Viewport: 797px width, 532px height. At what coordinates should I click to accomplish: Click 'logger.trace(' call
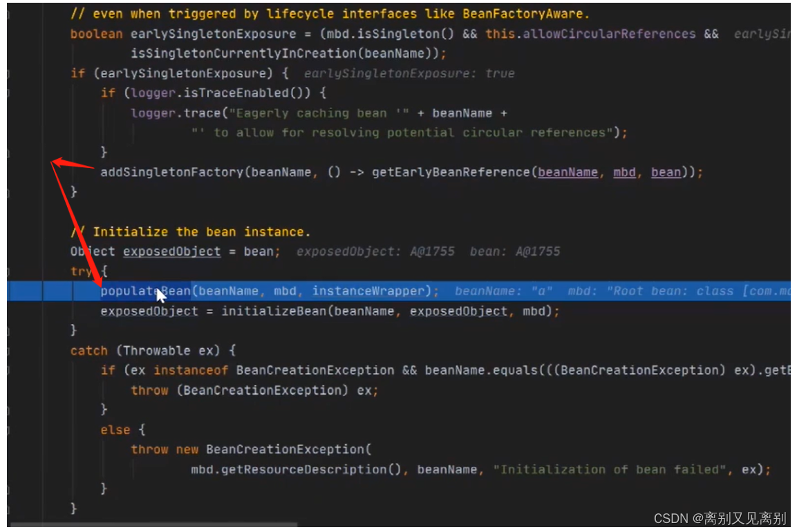tap(179, 113)
